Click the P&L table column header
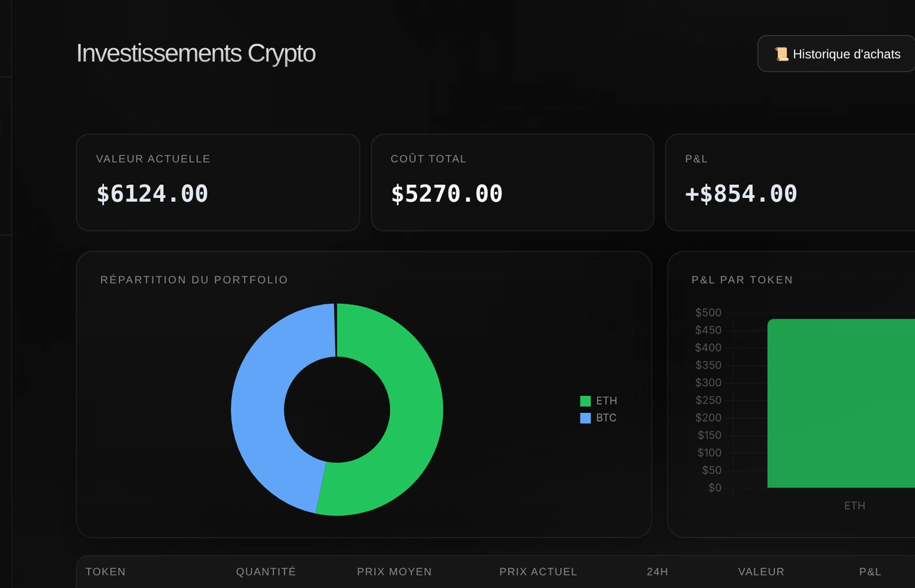 click(x=871, y=572)
